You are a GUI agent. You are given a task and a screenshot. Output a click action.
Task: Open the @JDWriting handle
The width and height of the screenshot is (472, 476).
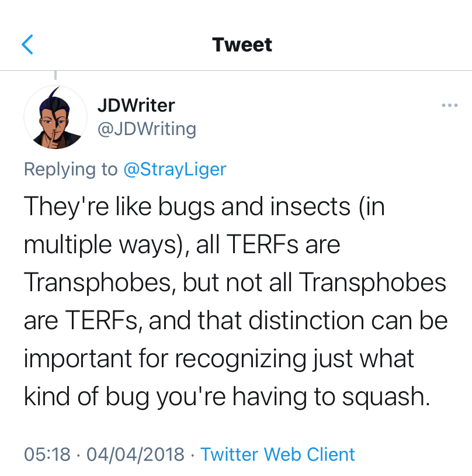click(x=146, y=128)
